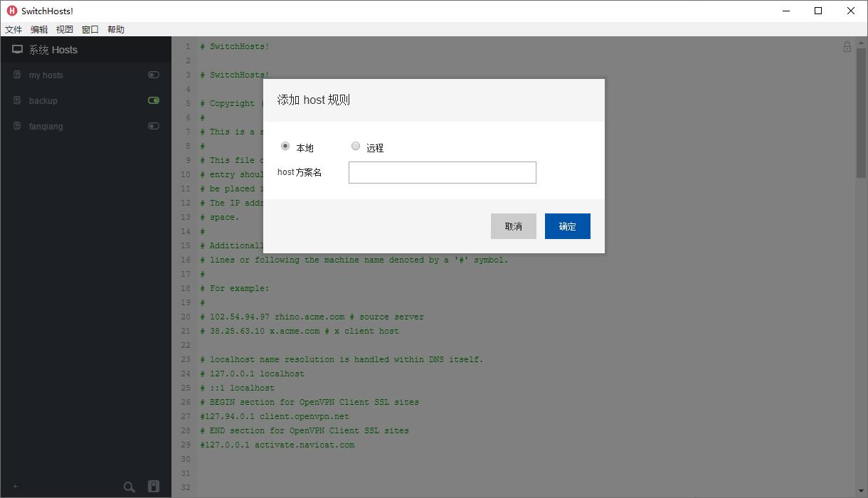Open the 帮助 menu
Screen dimensions: 868x498
(x=115, y=29)
